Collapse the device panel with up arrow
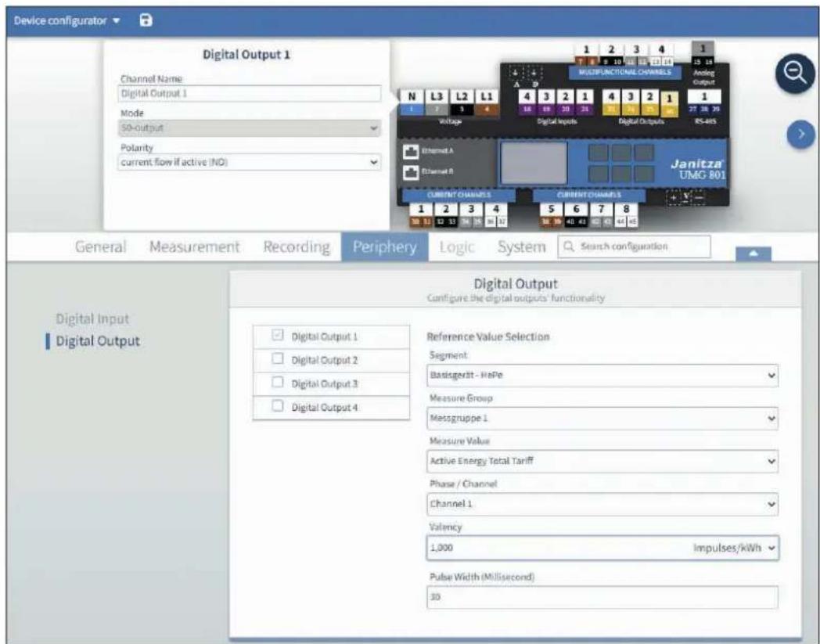This screenshot has width=820, height=644. [753, 254]
